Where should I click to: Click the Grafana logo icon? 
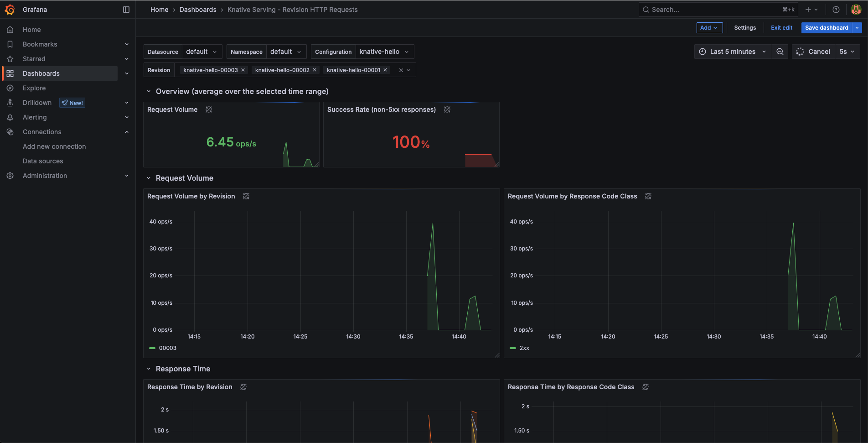10,10
